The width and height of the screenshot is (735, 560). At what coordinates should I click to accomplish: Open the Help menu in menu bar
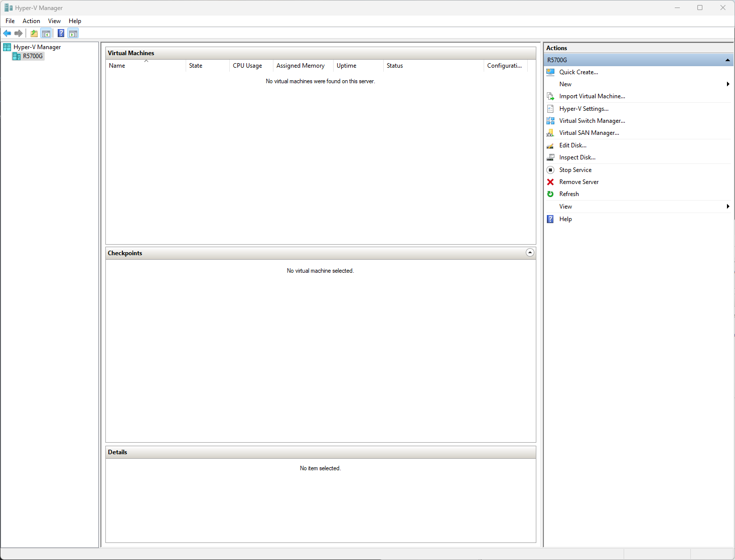click(x=75, y=21)
